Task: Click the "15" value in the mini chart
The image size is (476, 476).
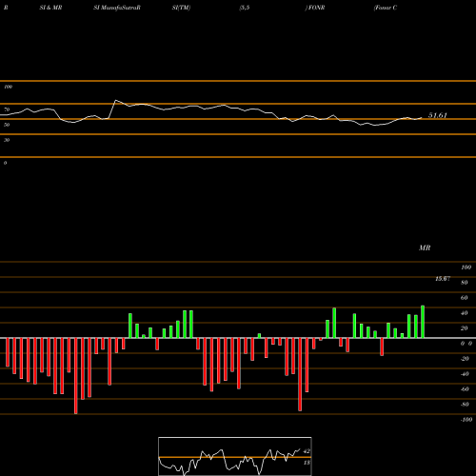Action: click(x=307, y=463)
